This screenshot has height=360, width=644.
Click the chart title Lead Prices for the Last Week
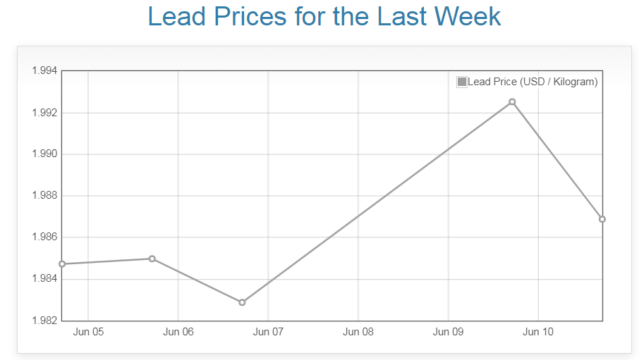[x=324, y=16]
